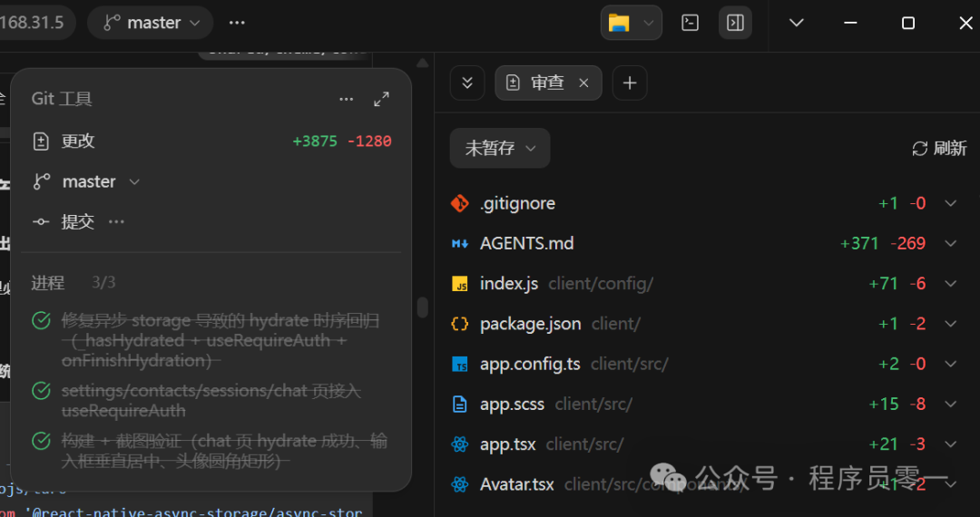Toggle the check on useRequireAuth 页接入 task
This screenshot has height=517, width=980.
pyautogui.click(x=41, y=391)
